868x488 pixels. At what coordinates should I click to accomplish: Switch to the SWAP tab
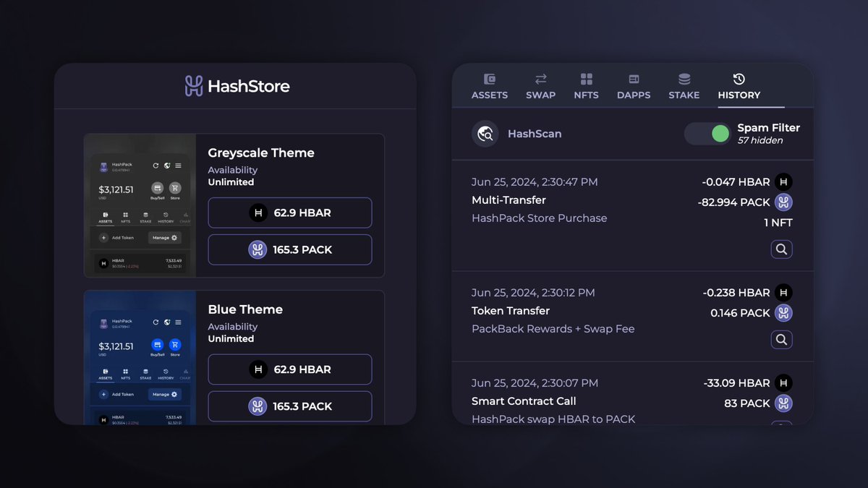pos(540,87)
